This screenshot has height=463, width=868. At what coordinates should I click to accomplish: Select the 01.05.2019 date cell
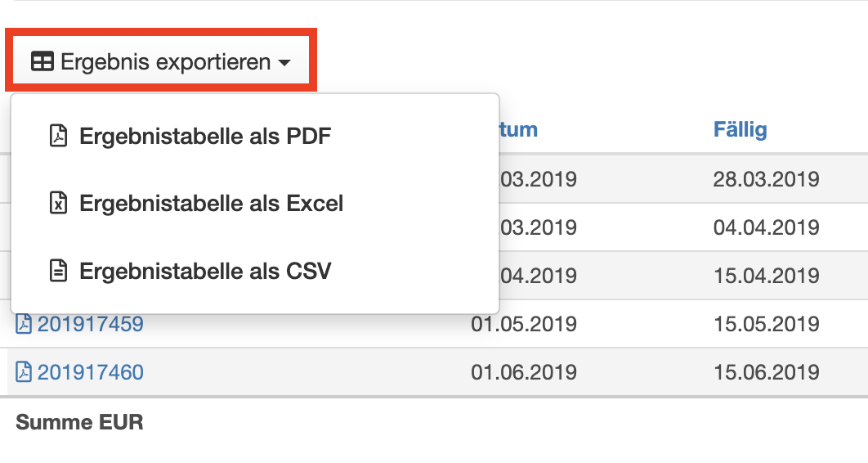[523, 324]
